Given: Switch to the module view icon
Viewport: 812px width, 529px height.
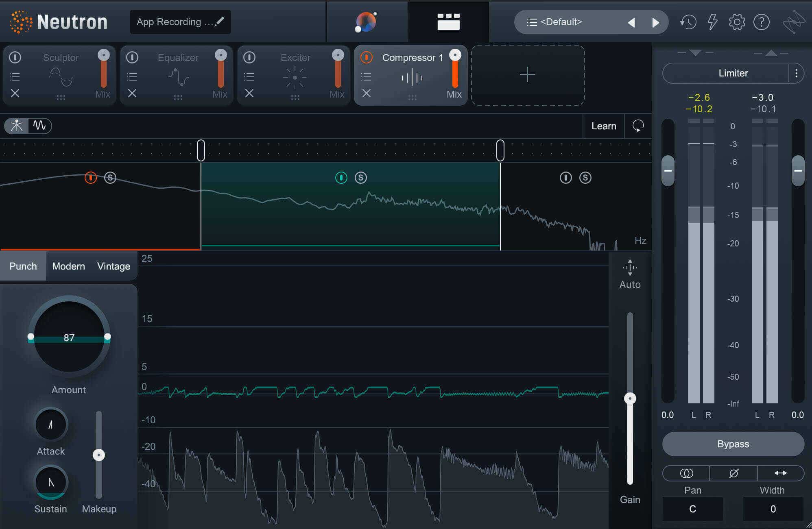Looking at the screenshot, I should (x=448, y=22).
